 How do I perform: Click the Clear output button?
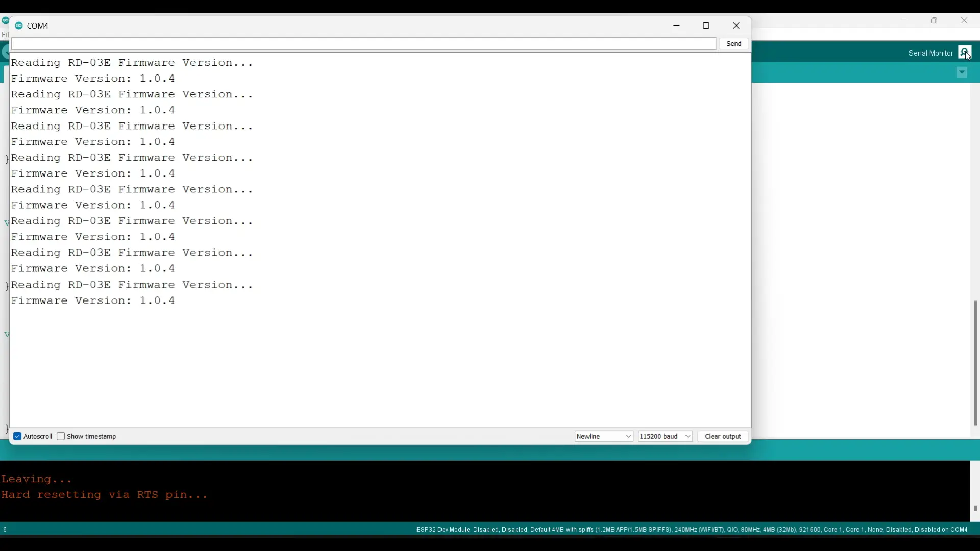tap(723, 437)
